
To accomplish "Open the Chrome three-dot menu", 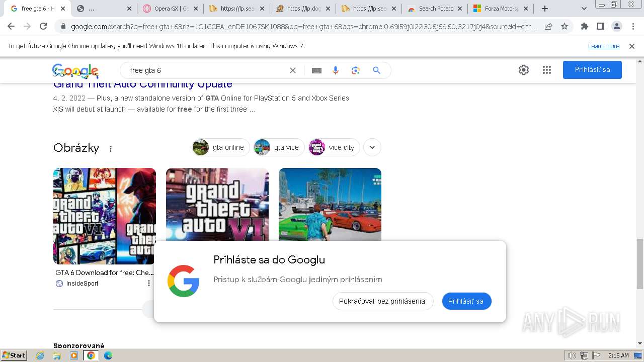I will (633, 27).
